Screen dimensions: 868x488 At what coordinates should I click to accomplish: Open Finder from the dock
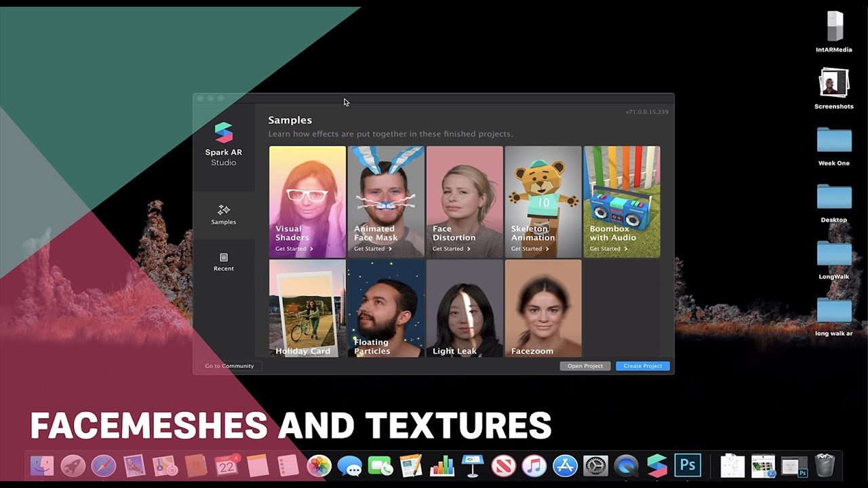tap(42, 466)
